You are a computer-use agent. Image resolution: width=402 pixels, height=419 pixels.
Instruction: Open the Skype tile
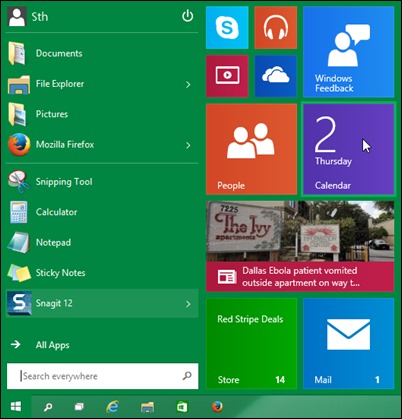[x=227, y=28]
